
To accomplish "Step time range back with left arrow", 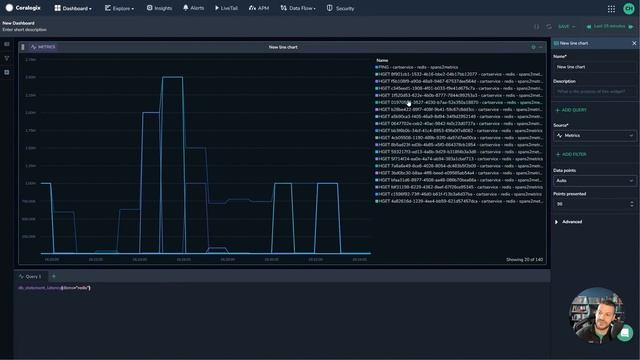I will click(x=589, y=27).
